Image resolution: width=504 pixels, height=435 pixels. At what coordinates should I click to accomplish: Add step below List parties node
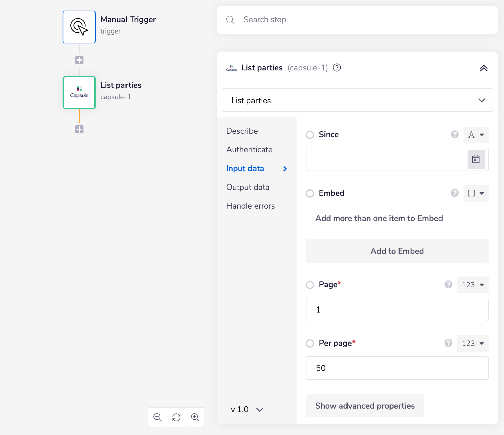pos(79,129)
